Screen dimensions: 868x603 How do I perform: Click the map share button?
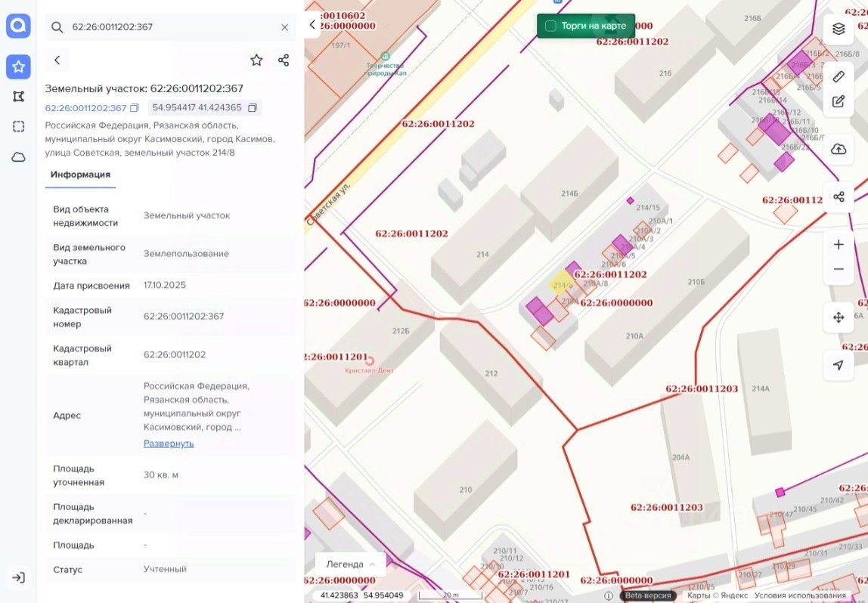tap(838, 197)
